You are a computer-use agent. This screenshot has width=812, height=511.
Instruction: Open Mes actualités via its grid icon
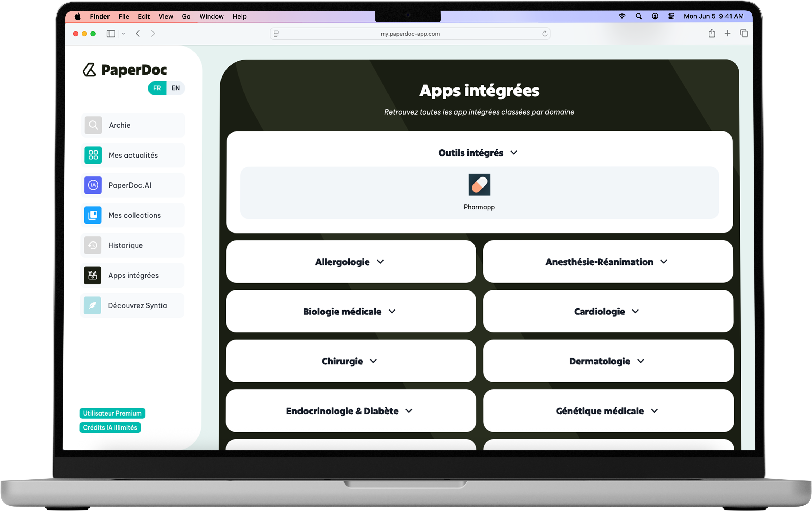93,155
